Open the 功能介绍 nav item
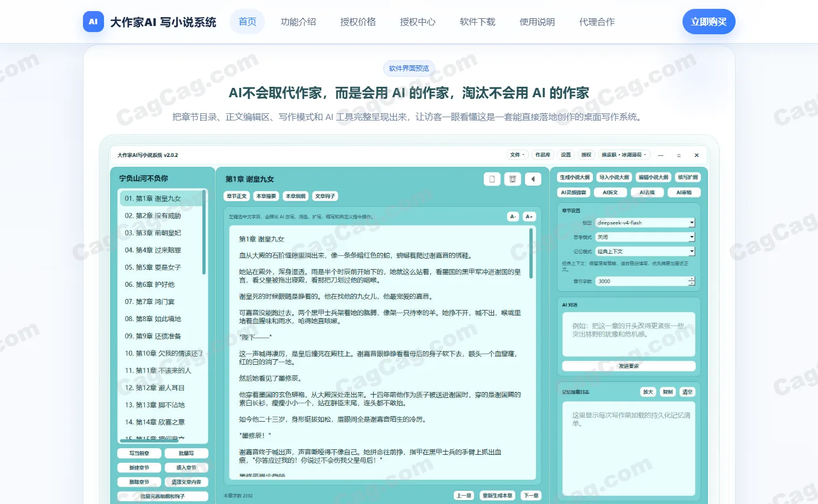Image resolution: width=818 pixels, height=504 pixels. click(298, 22)
